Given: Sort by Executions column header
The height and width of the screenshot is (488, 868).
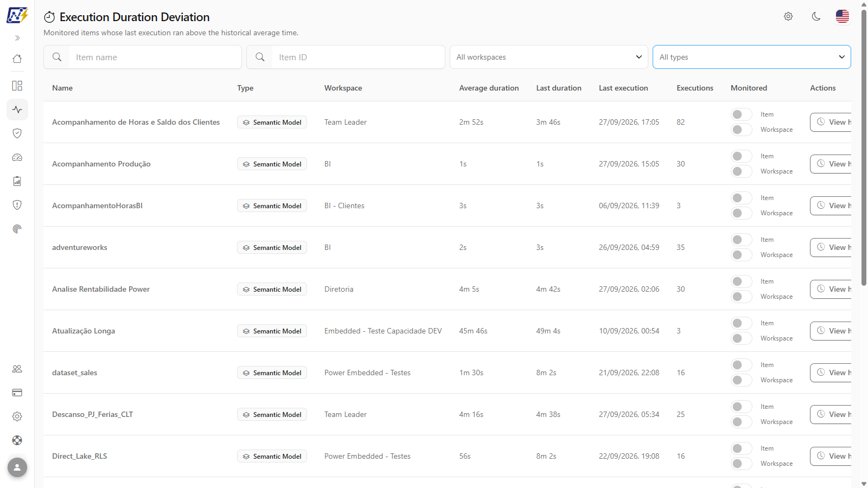Looking at the screenshot, I should [695, 88].
